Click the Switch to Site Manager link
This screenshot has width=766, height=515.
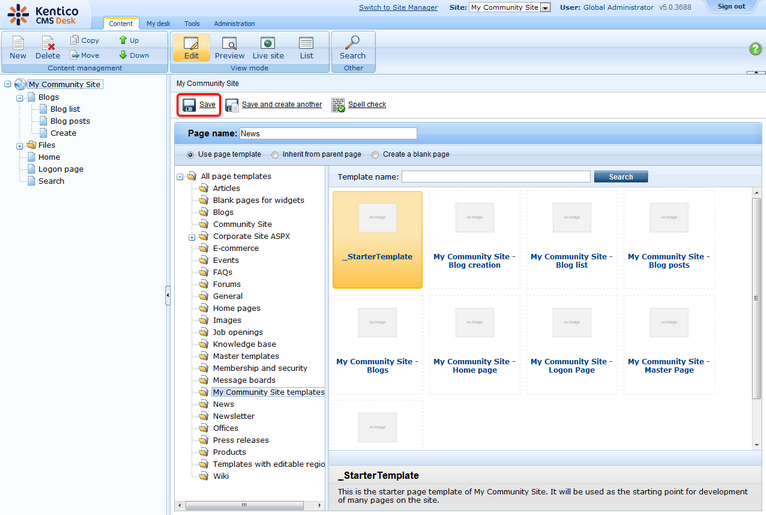coord(398,7)
